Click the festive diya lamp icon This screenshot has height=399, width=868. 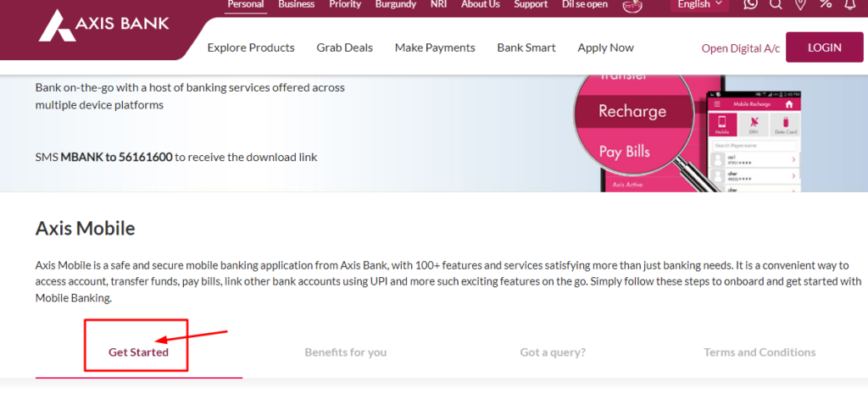point(632,5)
